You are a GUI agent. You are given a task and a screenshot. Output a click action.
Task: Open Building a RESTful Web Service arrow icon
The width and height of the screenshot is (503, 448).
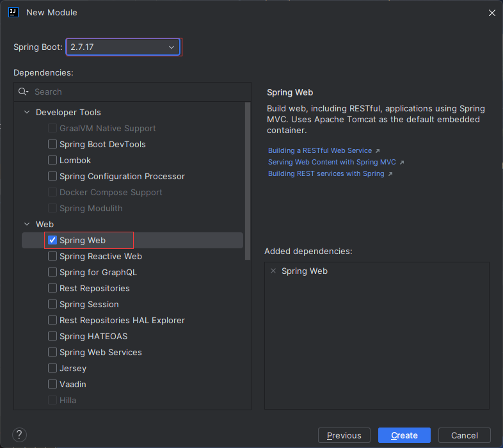378,151
